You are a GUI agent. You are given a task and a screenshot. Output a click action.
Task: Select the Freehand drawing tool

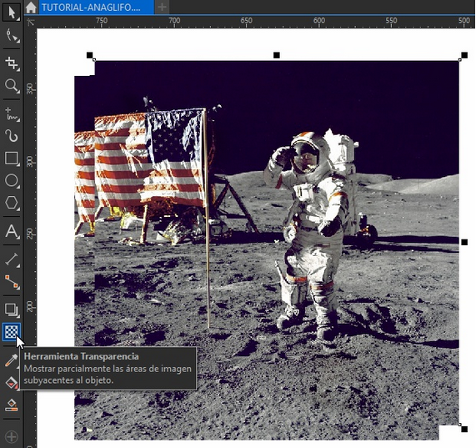click(x=12, y=114)
